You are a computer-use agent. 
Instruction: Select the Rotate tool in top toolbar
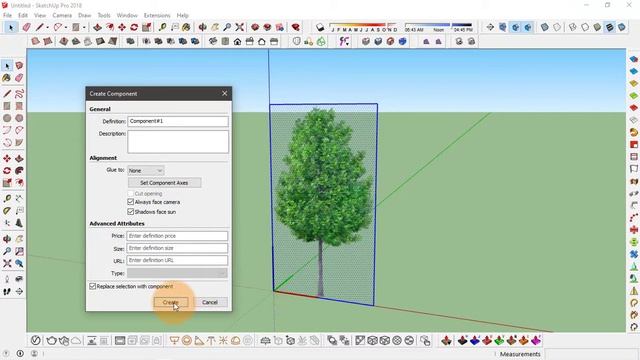(x=134, y=27)
